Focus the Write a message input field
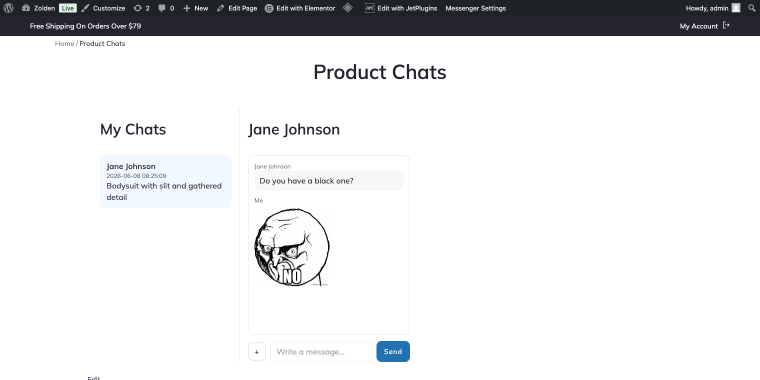The image size is (760, 380). 321,352
